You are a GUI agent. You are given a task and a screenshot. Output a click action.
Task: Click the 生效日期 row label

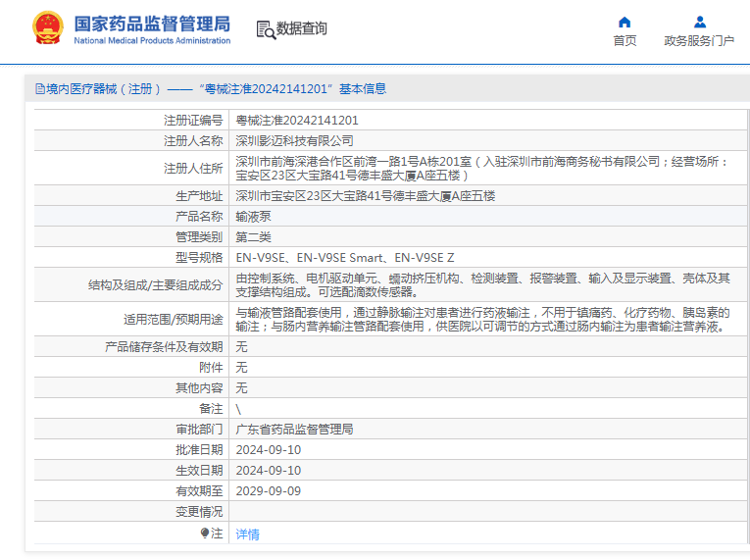199,471
